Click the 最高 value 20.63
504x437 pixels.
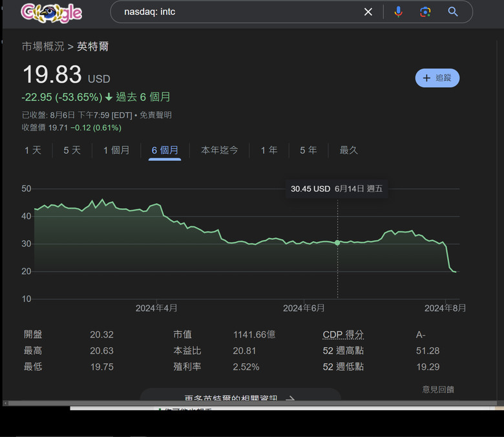tap(101, 351)
